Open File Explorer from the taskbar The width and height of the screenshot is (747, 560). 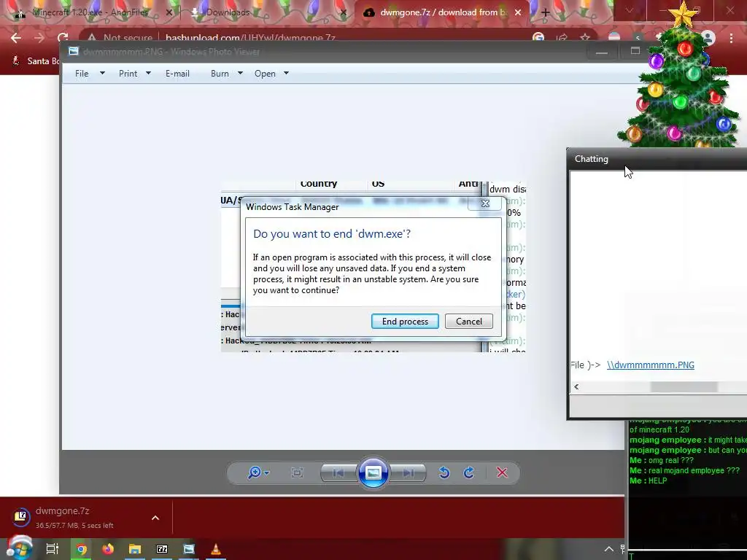click(135, 549)
